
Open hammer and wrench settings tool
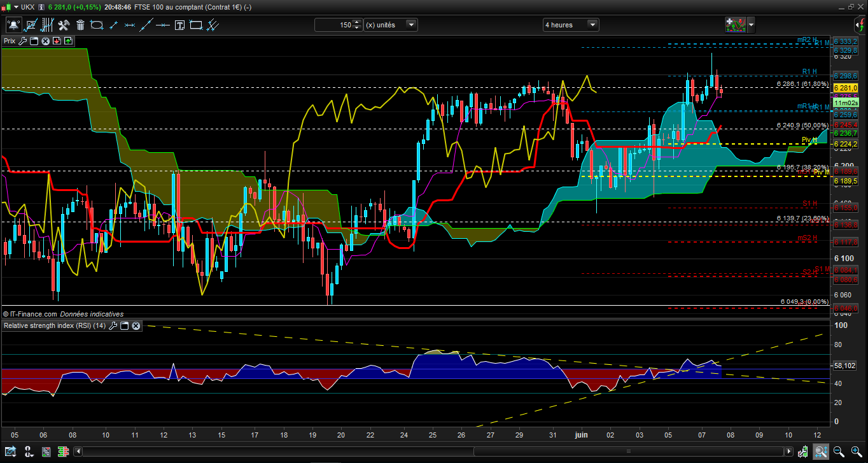point(64,25)
